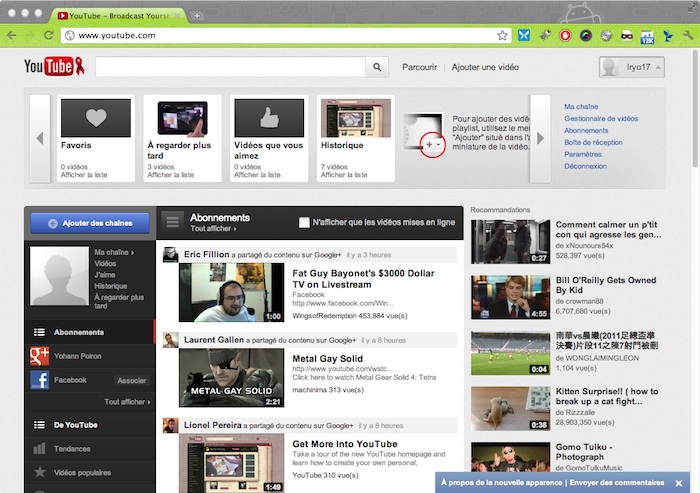
Task: Click the Associer button for Facebook
Action: (x=131, y=380)
